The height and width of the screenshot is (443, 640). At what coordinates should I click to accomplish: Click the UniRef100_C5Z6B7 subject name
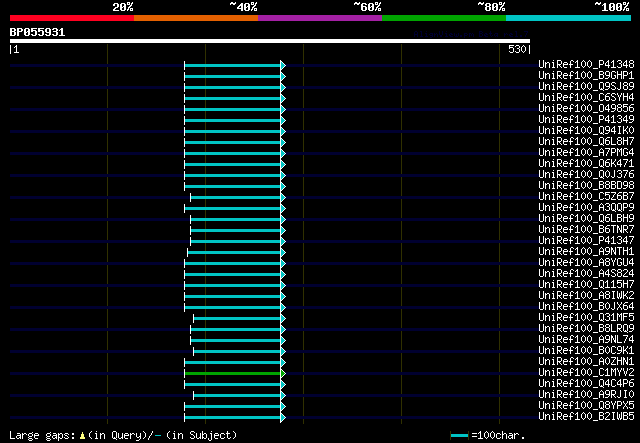(586, 196)
